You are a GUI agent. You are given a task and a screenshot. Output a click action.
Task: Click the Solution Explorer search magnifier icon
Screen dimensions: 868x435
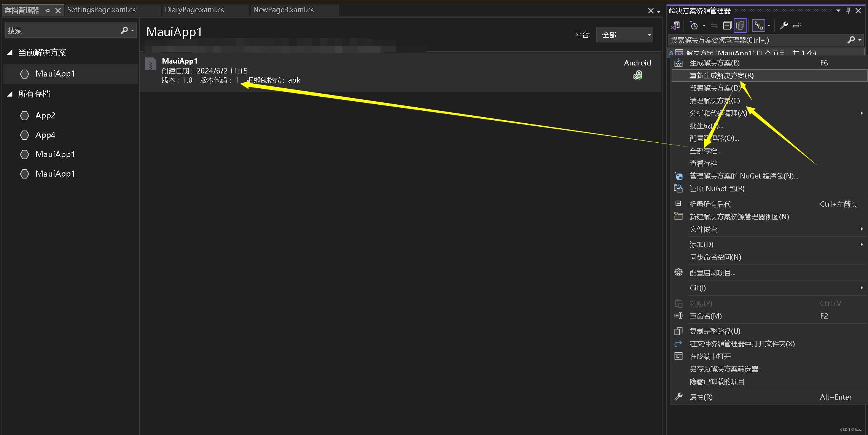(x=851, y=40)
